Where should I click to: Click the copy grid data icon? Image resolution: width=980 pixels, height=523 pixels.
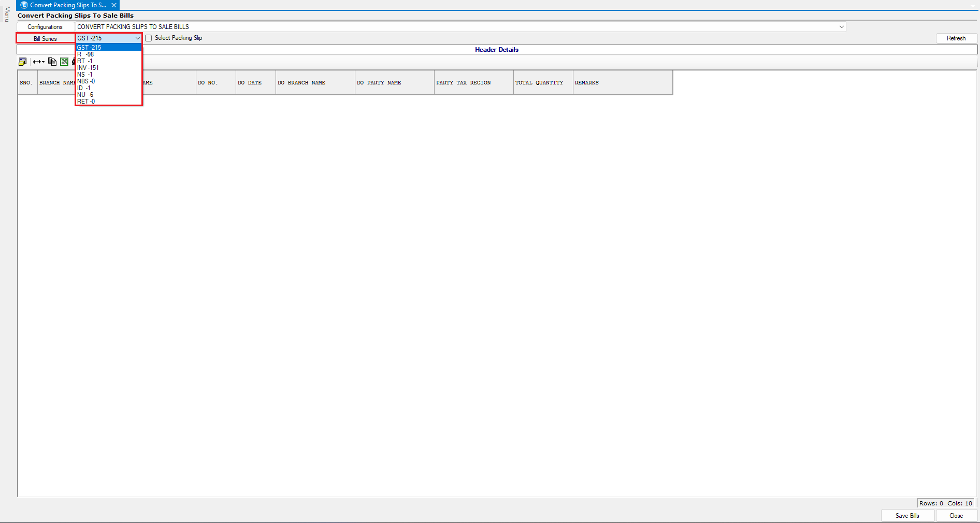click(x=52, y=62)
